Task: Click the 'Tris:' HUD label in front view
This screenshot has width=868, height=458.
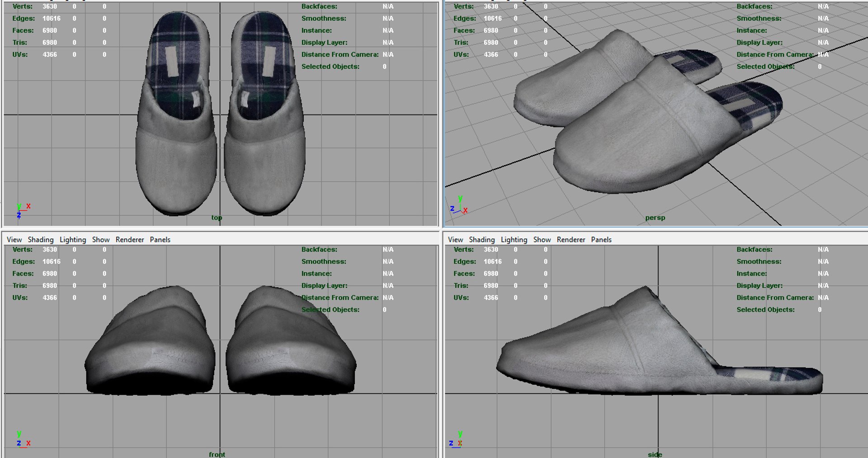Action: click(x=20, y=286)
